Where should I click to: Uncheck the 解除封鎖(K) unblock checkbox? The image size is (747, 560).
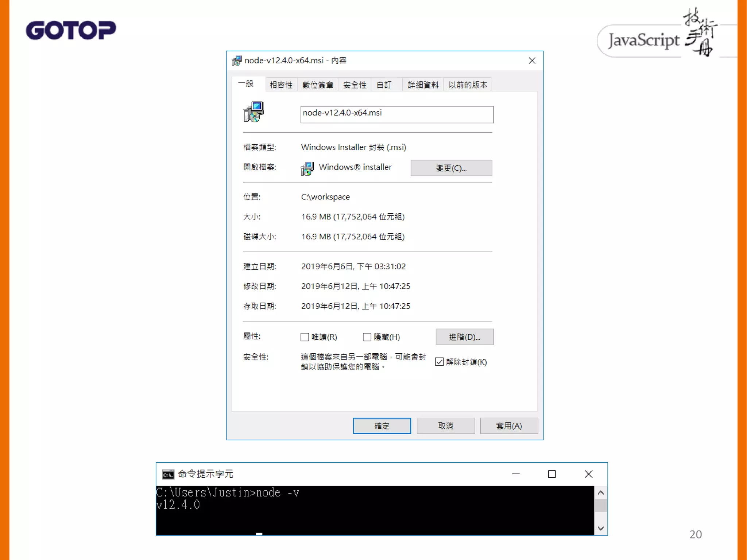440,362
